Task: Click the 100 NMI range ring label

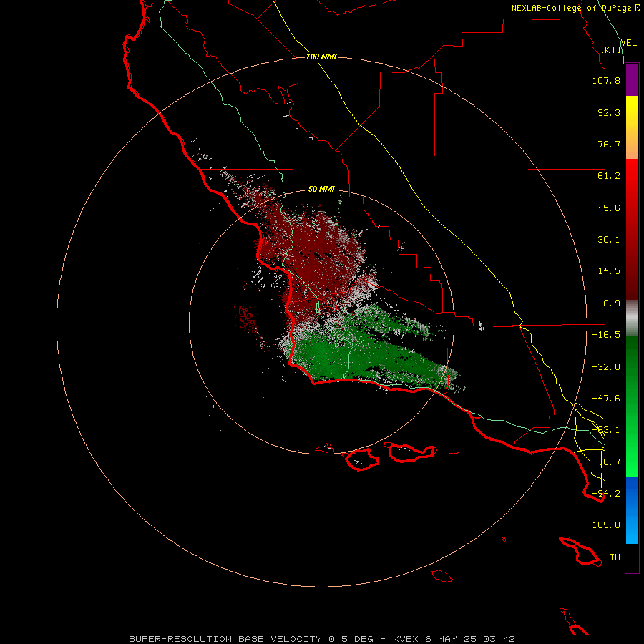Action: 321,57
